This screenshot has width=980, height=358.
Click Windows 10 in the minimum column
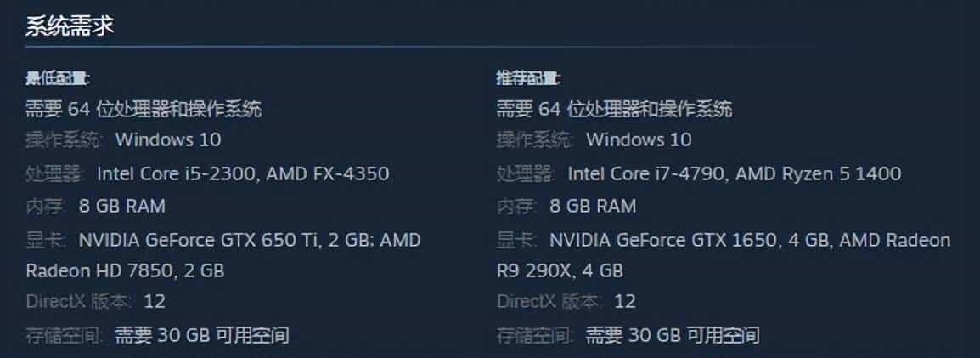coord(167,139)
